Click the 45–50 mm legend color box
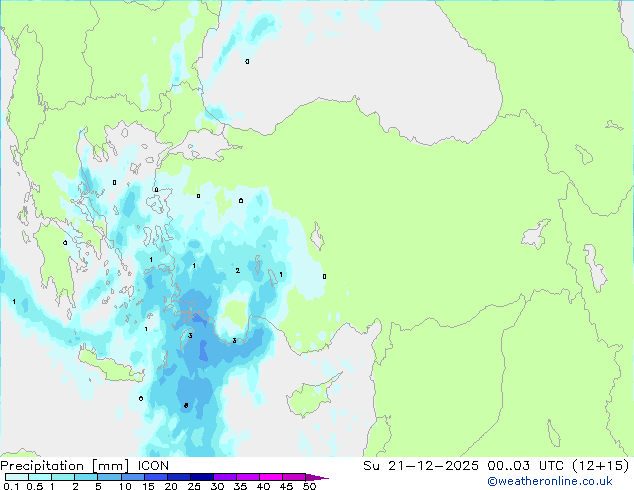This screenshot has height=490, width=634. [x=294, y=477]
